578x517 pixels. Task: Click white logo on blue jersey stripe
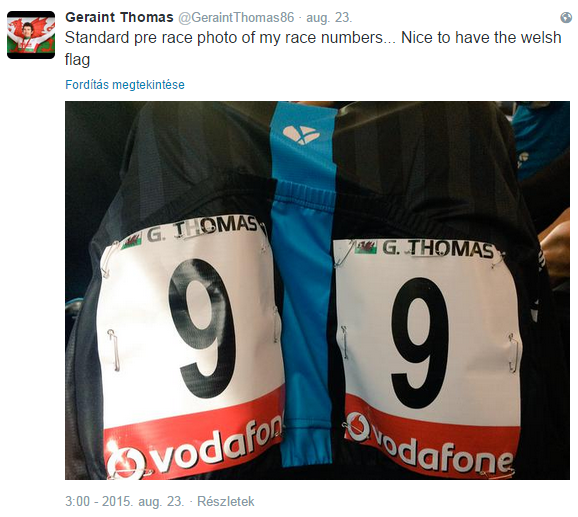(x=300, y=135)
